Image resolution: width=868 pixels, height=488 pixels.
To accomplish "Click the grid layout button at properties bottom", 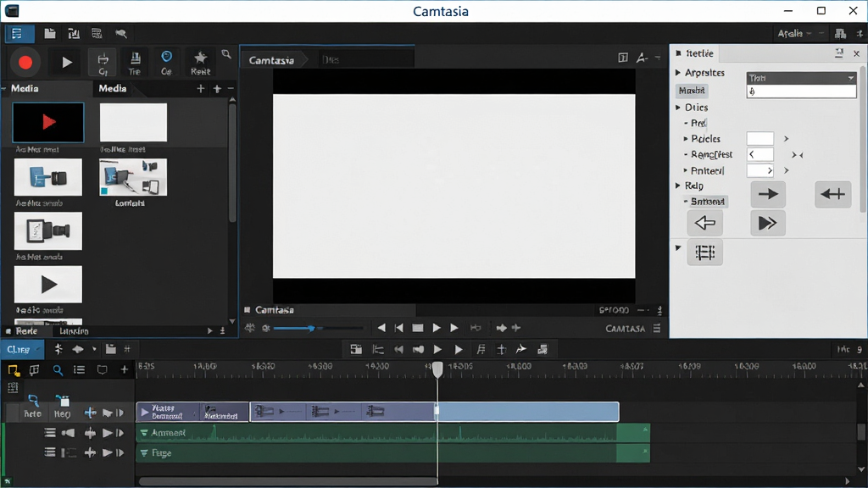I will coord(704,252).
